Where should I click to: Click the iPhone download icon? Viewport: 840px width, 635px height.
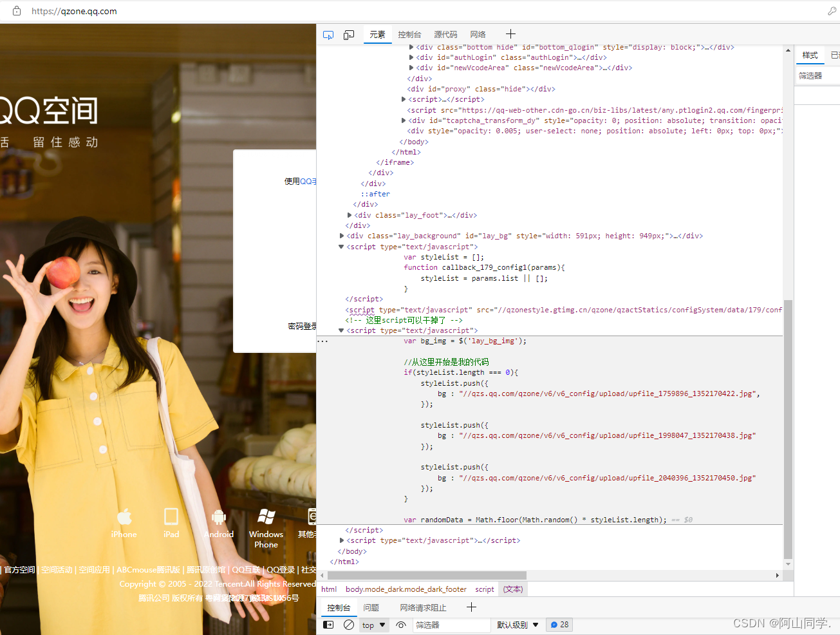124,517
